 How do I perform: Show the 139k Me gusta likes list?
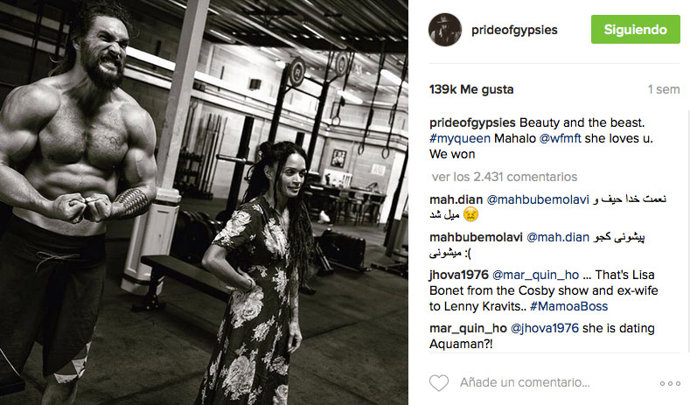click(471, 89)
